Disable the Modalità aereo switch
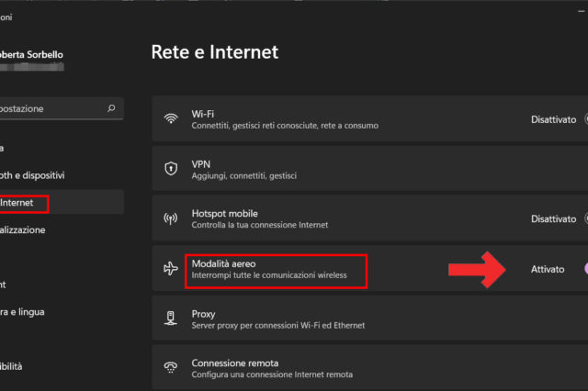Image resolution: width=588 pixels, height=391 pixels. (584, 269)
